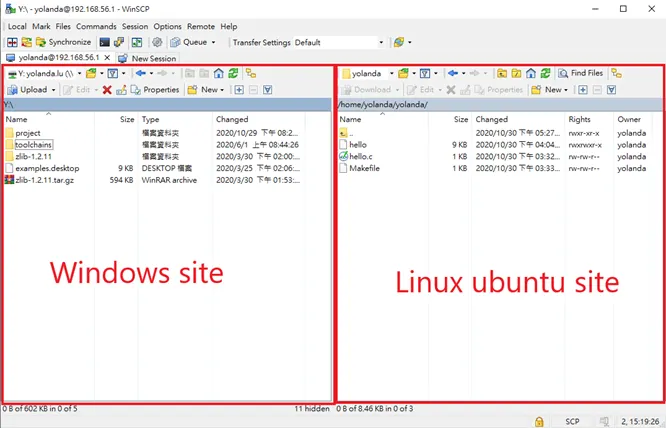666x428 pixels.
Task: Open the Transfer Settings Default combo box
Action: point(339,42)
